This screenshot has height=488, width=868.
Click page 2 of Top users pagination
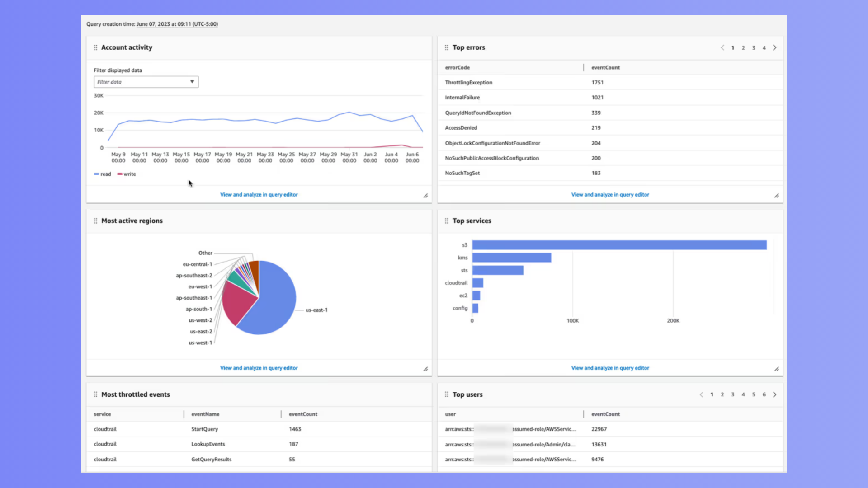(x=722, y=394)
